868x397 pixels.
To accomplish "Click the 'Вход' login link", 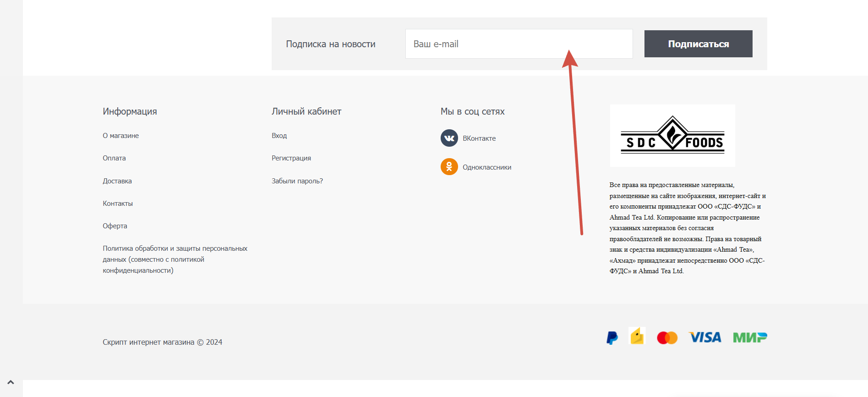I will pos(279,136).
